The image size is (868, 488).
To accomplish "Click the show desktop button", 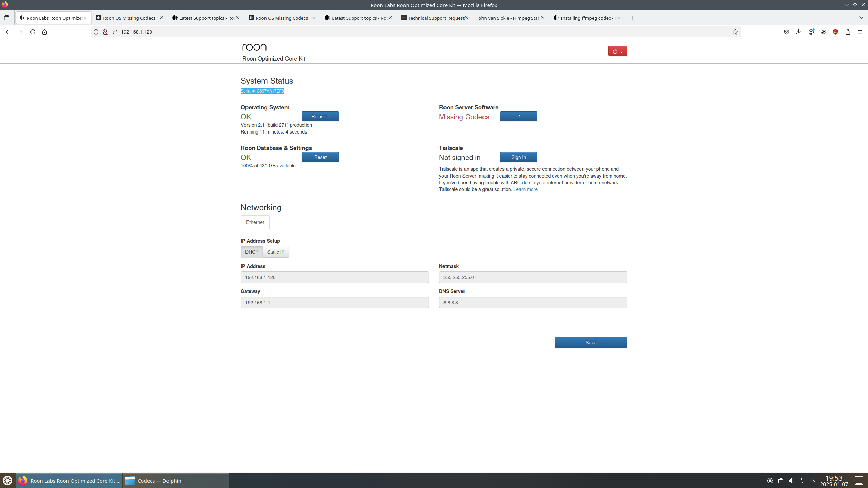I will [x=859, y=481].
